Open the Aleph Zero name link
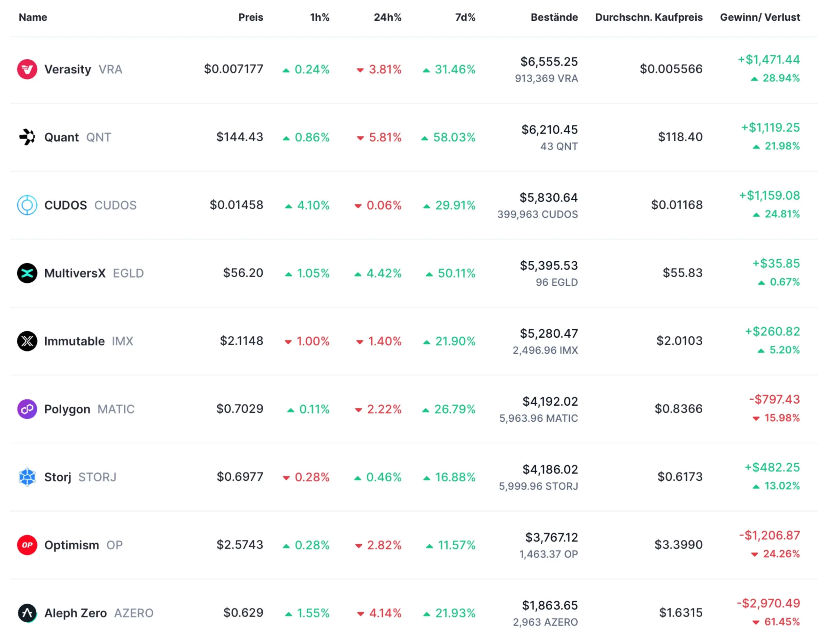Screen dimensions: 818x644 pyautogui.click(x=75, y=613)
